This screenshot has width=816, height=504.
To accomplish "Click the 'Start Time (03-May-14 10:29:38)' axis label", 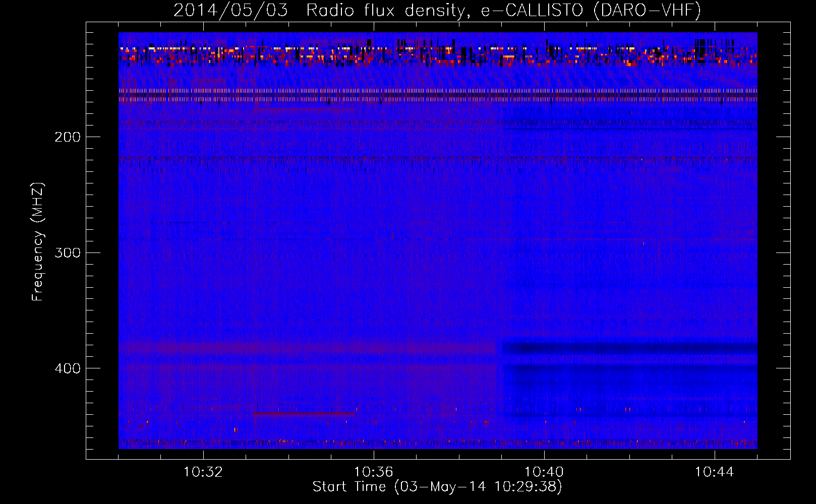I will tap(437, 487).
